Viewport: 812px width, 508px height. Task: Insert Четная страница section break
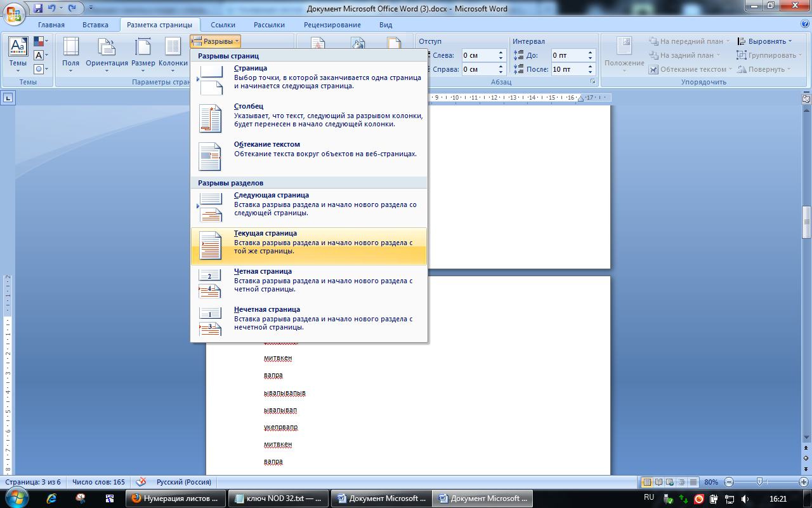[x=309, y=284]
